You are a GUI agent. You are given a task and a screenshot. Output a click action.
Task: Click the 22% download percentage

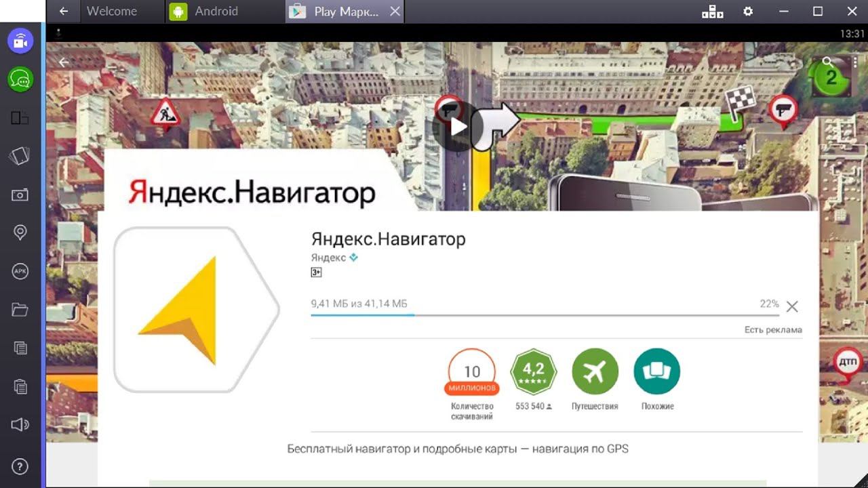click(769, 304)
